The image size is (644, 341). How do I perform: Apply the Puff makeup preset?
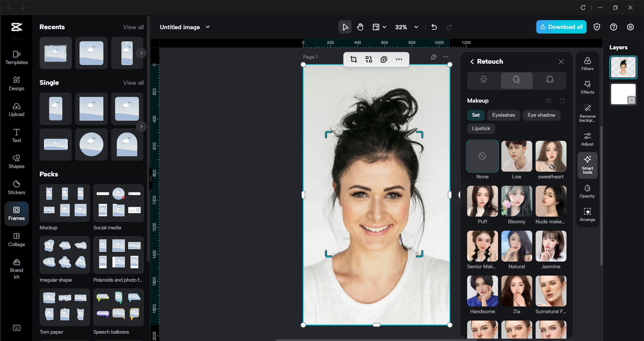pyautogui.click(x=482, y=201)
